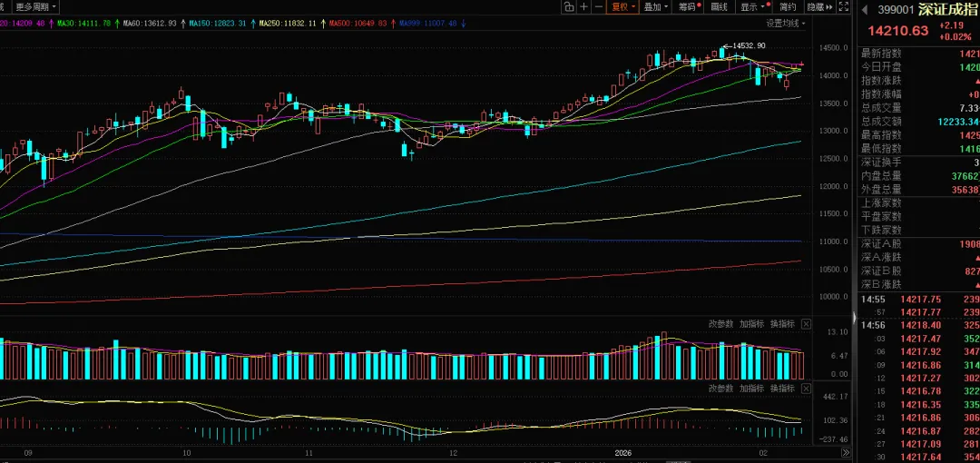Click 隐藏 to hide the side panel

tap(818, 7)
